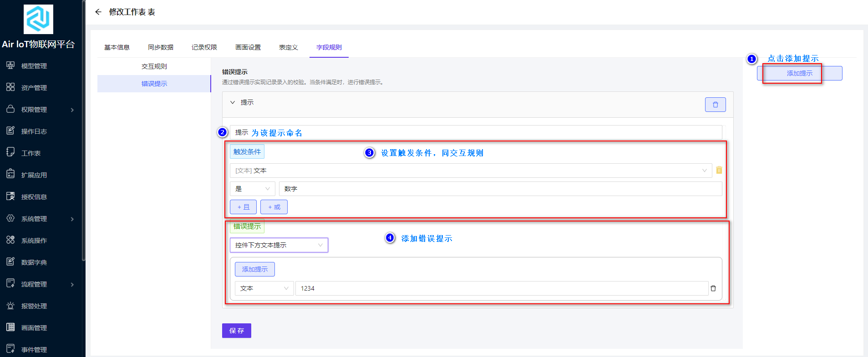This screenshot has width=868, height=357.
Task: Click the Air IoT platform logo
Action: 38,19
